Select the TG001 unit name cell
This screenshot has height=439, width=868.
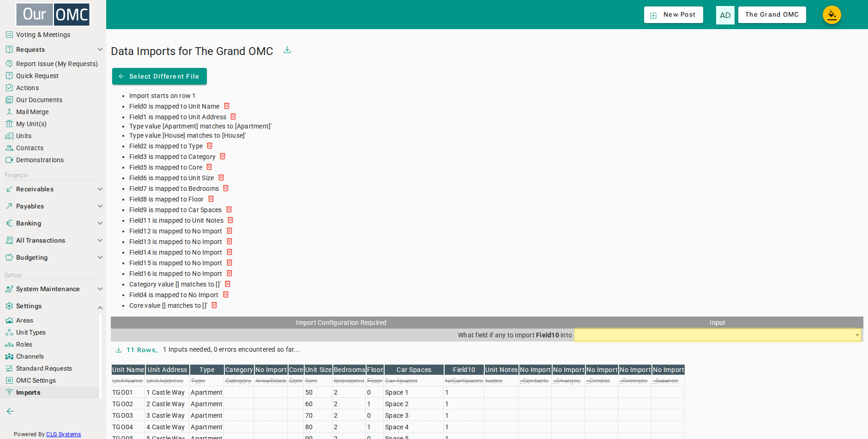pos(128,392)
